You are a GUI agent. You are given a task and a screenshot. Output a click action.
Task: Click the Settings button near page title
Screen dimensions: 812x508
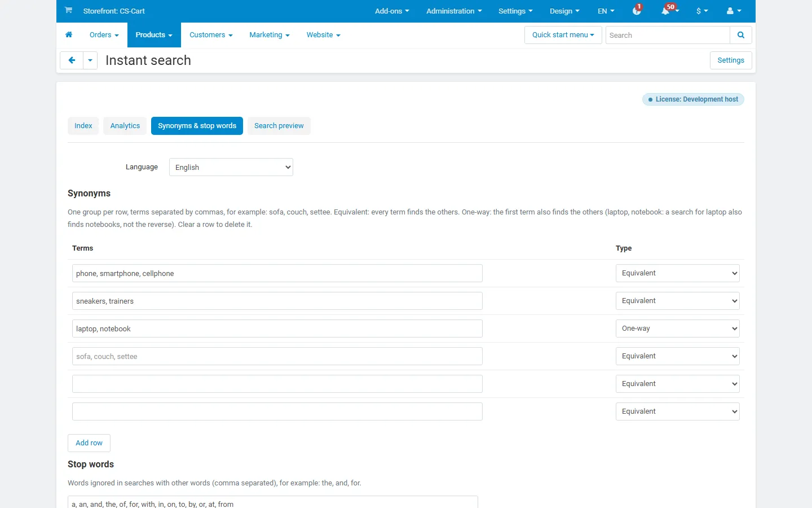[x=731, y=60]
